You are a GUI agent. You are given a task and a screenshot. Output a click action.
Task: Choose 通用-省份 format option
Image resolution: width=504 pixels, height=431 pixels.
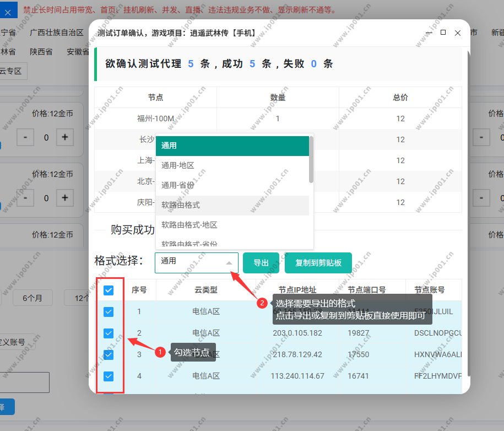coord(232,185)
